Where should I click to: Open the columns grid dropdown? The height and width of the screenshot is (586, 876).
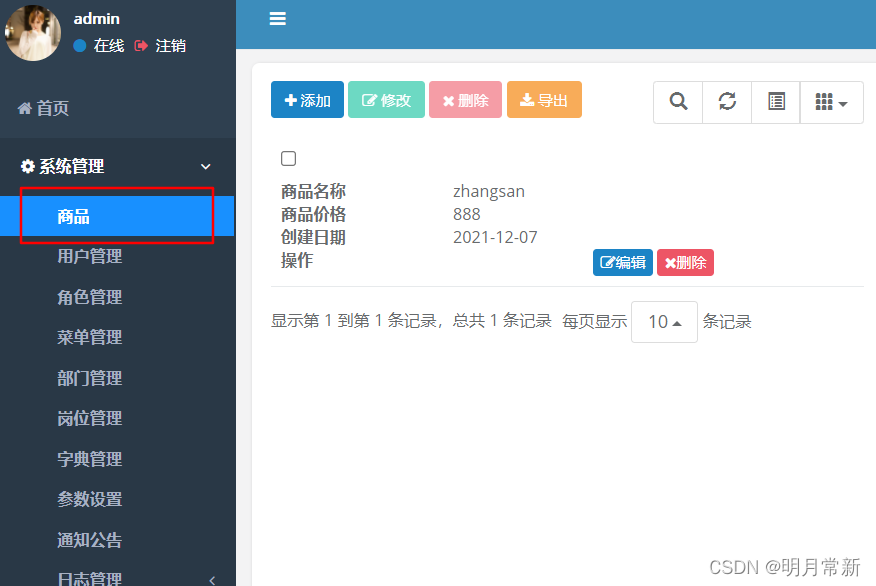point(831,102)
